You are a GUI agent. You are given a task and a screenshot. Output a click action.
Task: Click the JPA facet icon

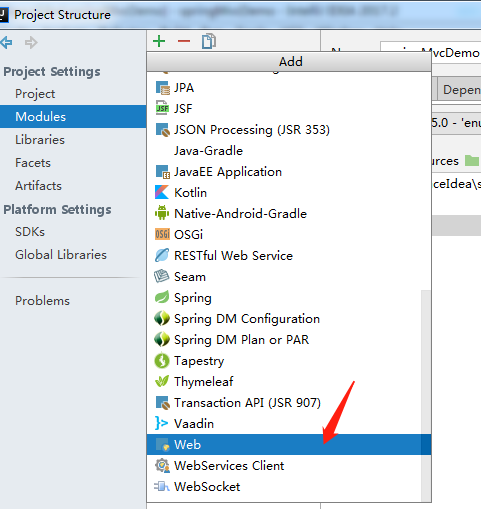click(x=162, y=88)
